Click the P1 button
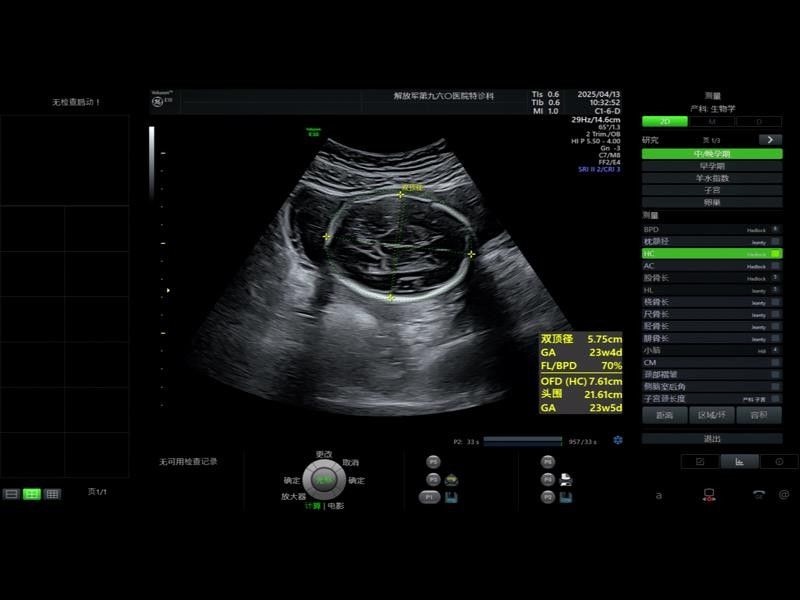Image resolution: width=800 pixels, height=600 pixels. click(429, 497)
